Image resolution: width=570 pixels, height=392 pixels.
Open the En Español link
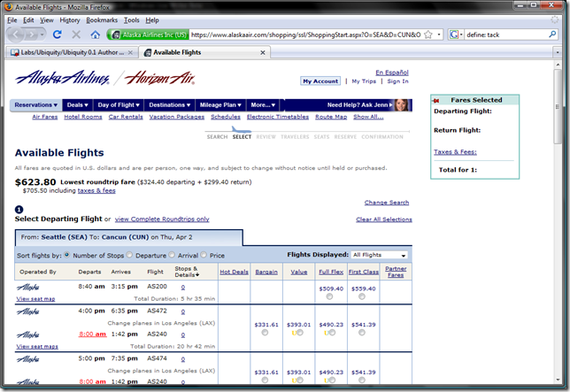point(392,73)
